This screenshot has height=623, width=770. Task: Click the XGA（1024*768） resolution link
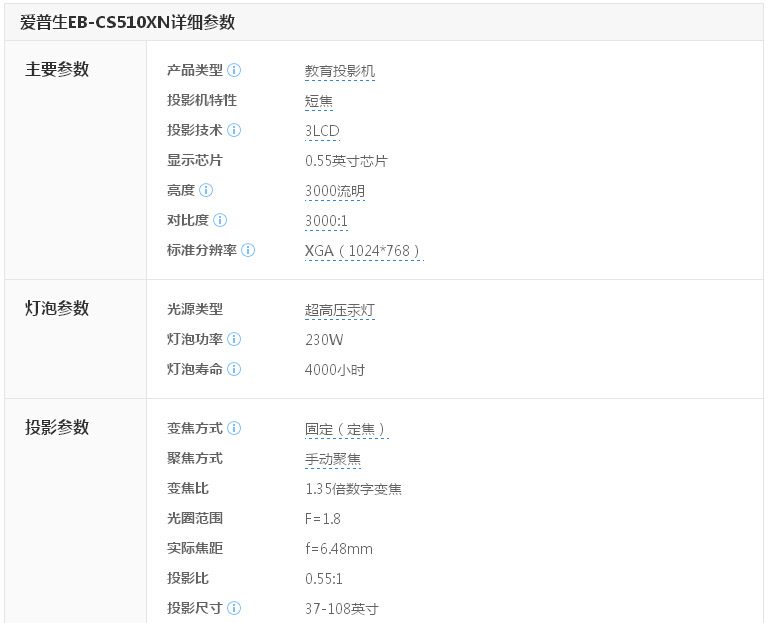click(363, 251)
